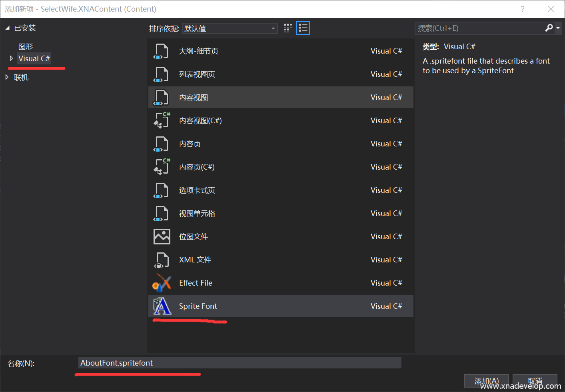Click the help question mark icon
Image resolution: width=565 pixels, height=392 pixels.
click(522, 9)
